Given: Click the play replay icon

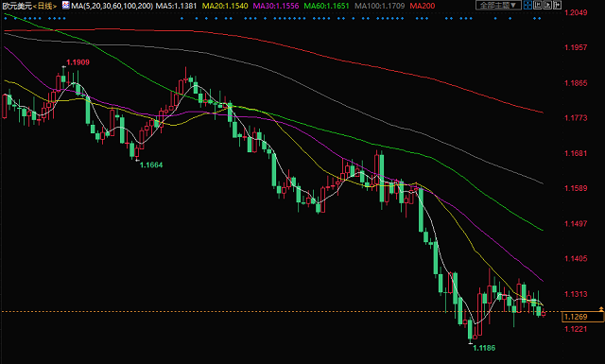Looking at the screenshot, I should 547,5.
